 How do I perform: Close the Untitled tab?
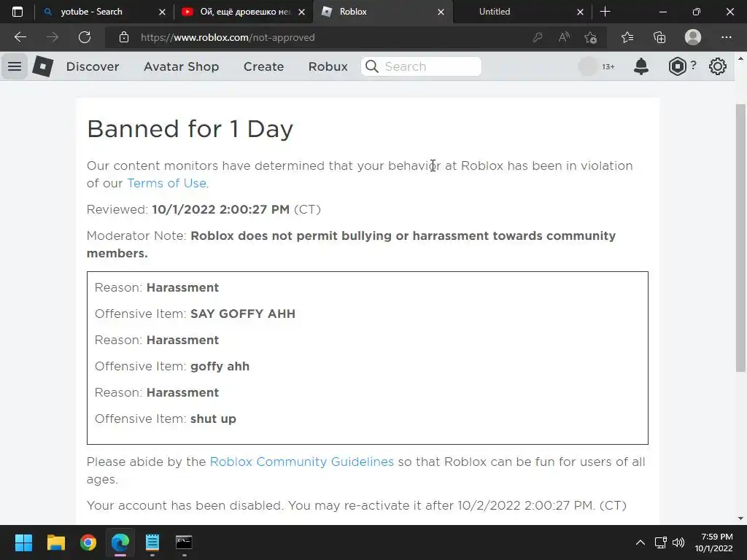(x=580, y=12)
